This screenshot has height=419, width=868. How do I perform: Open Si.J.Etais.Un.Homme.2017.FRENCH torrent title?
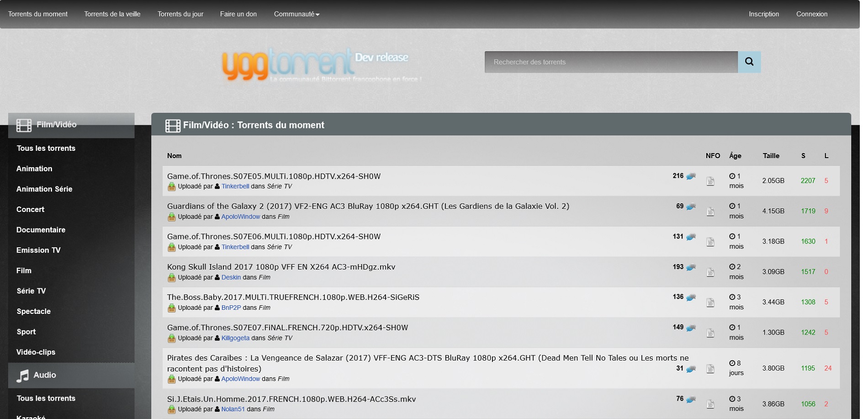(x=291, y=399)
